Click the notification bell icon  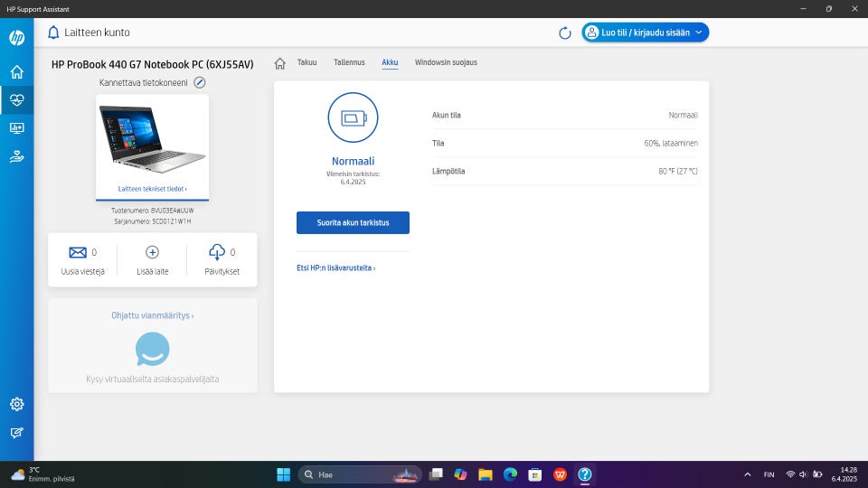pos(53,33)
